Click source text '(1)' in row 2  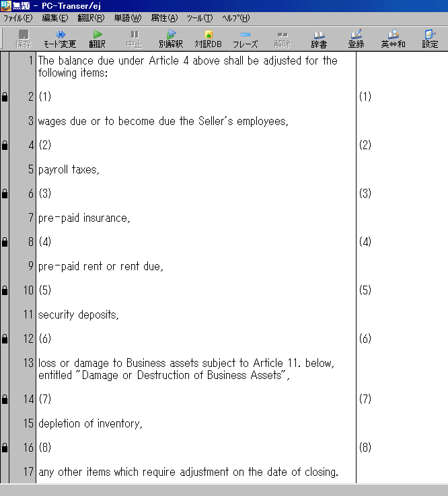45,97
